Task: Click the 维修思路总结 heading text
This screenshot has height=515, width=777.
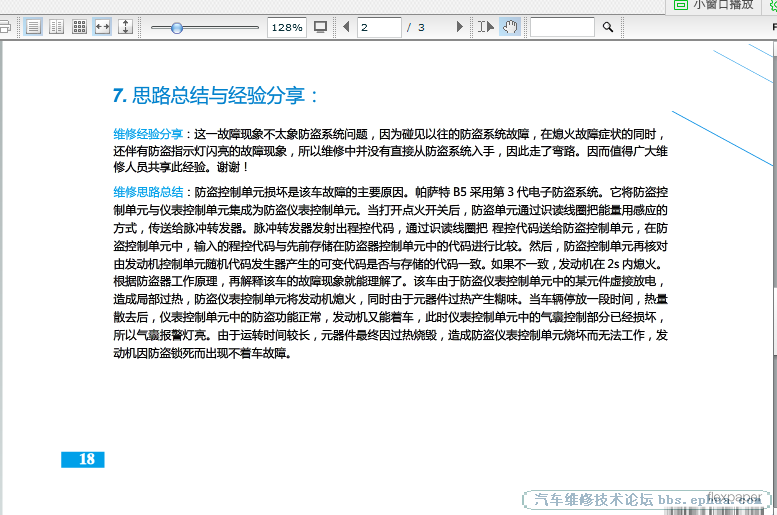Action: point(148,192)
